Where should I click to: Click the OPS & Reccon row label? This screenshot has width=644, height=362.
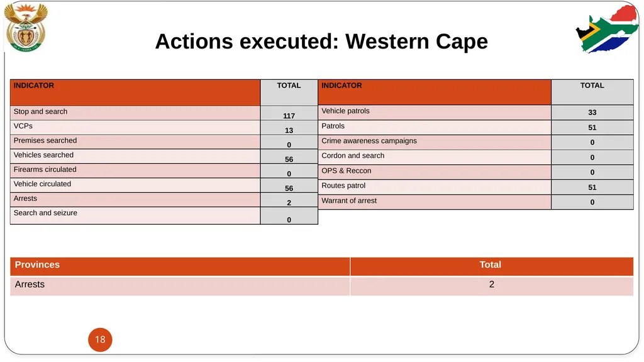(347, 171)
